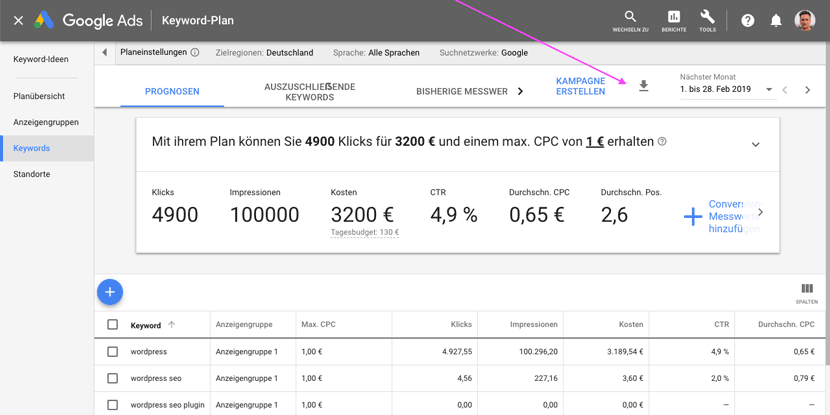Open the notifications bell
The width and height of the screenshot is (830, 415).
[776, 21]
